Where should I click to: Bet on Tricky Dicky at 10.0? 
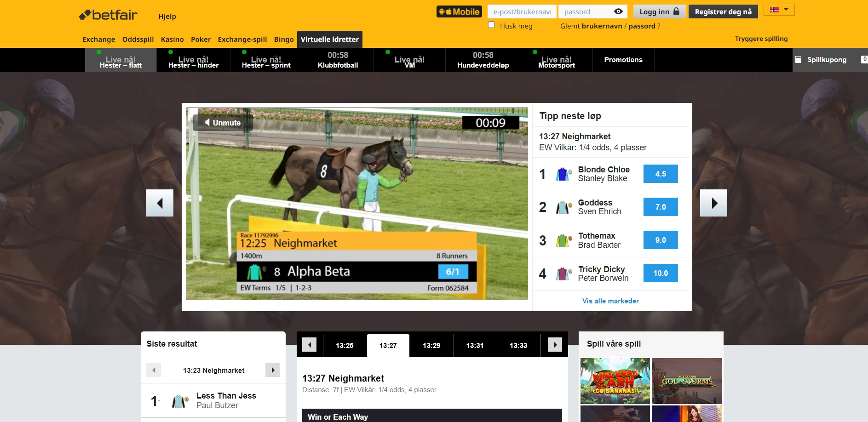tap(661, 273)
